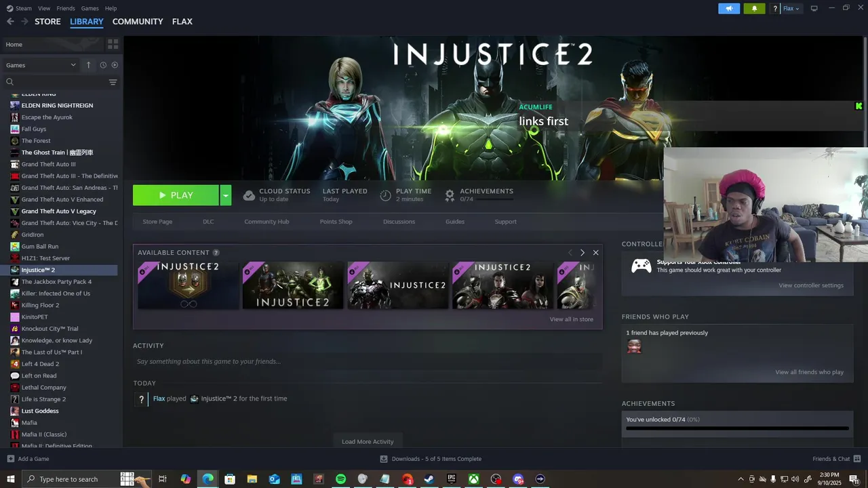
Task: Click Load More Activity
Action: pyautogui.click(x=368, y=441)
